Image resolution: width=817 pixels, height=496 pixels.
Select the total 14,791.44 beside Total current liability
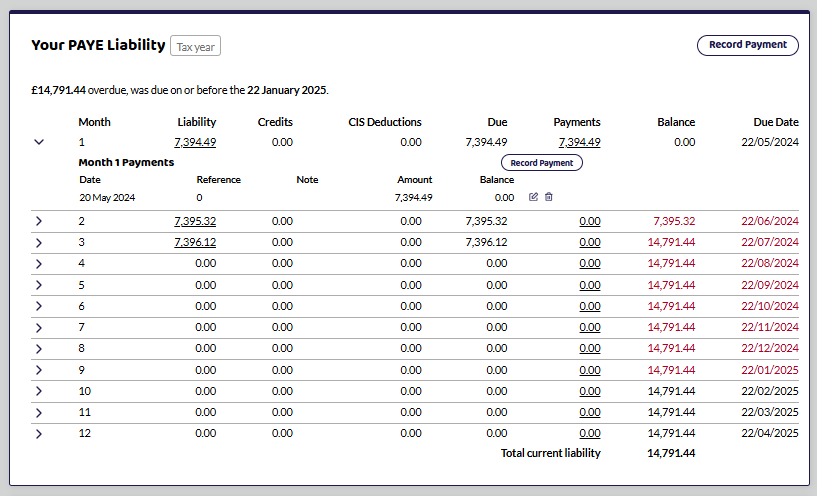click(671, 453)
